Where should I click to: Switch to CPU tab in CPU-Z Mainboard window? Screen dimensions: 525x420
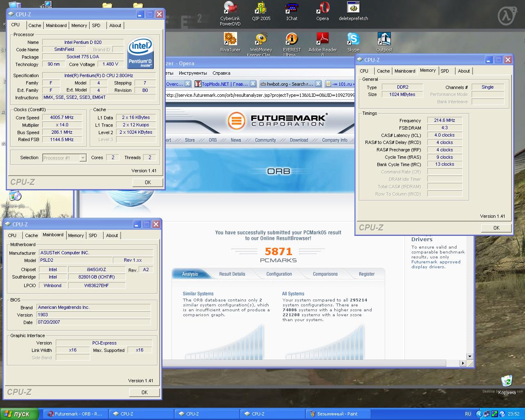point(12,235)
